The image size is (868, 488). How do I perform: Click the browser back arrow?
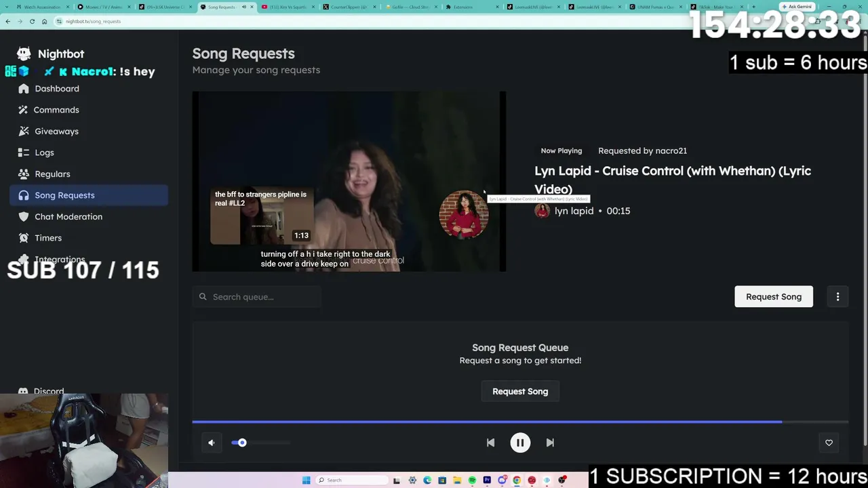tap(7, 21)
